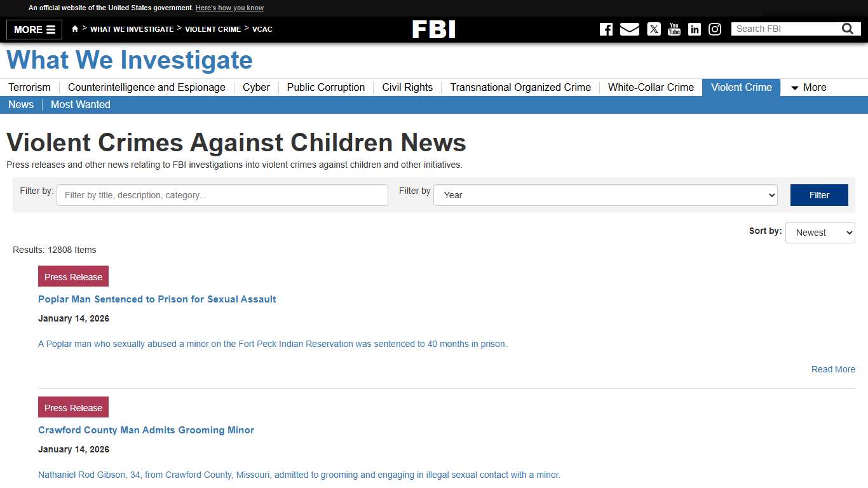Screen dimensions: 868x488
Task: Click the title filter input field
Action: point(222,195)
